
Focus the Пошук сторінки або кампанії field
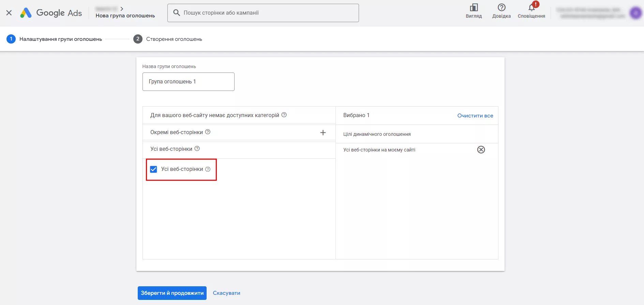tap(263, 13)
